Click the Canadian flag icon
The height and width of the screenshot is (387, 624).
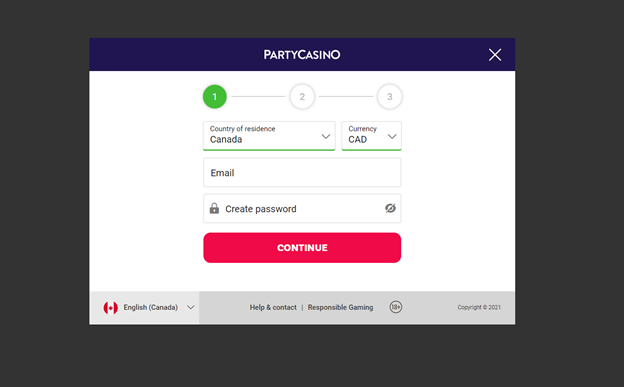(x=111, y=307)
